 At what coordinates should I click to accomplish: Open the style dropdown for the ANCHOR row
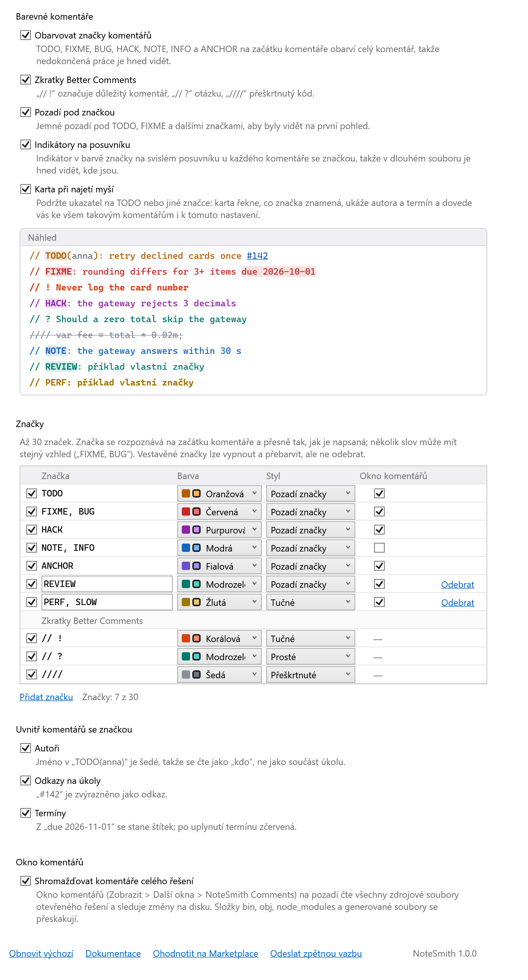coord(310,566)
